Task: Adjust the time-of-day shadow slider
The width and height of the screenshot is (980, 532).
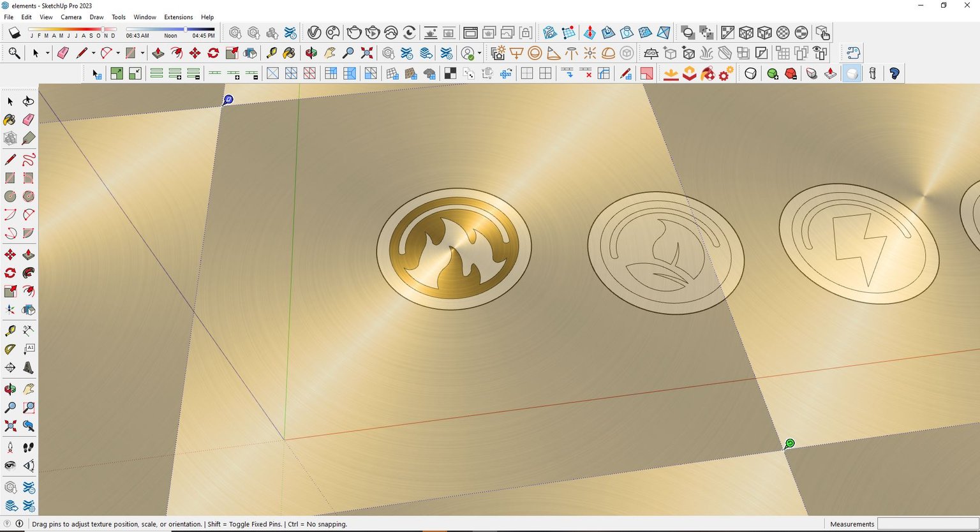Action: (x=170, y=29)
